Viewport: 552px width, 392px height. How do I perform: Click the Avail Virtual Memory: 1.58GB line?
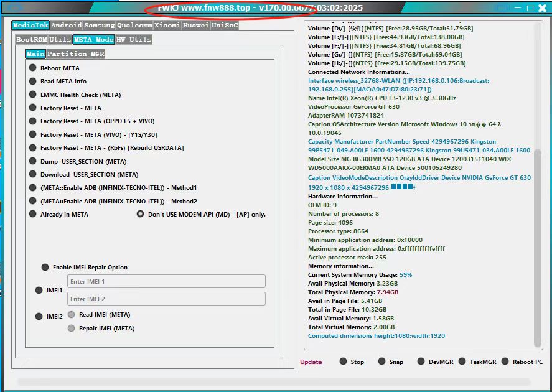[x=351, y=318]
